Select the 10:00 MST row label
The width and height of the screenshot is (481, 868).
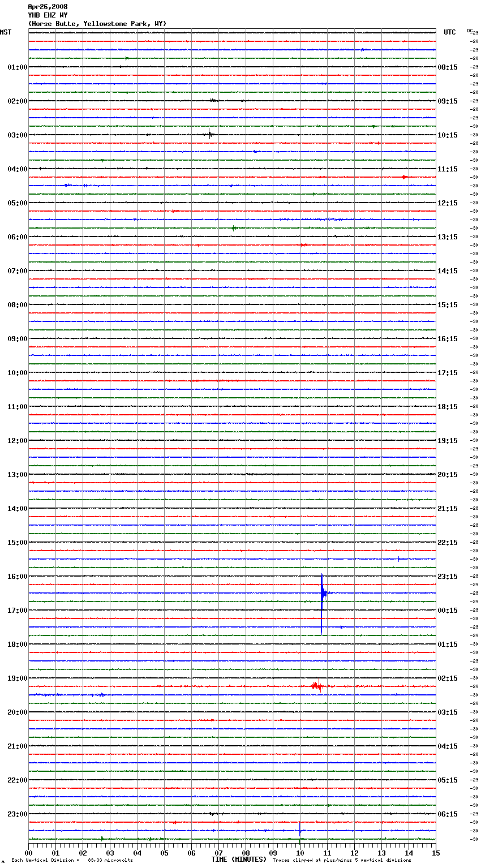[x=18, y=373]
